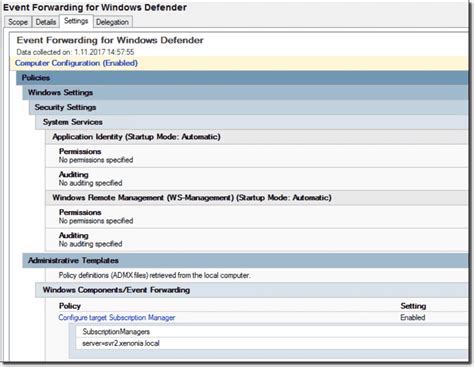The width and height of the screenshot is (474, 367).
Task: Open the Details tab
Action: tap(46, 22)
